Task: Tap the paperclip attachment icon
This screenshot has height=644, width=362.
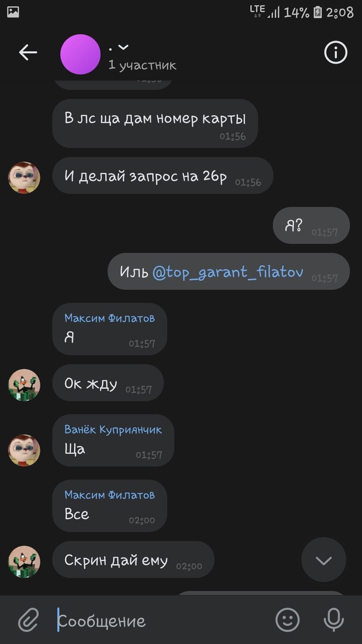Action: point(29,620)
